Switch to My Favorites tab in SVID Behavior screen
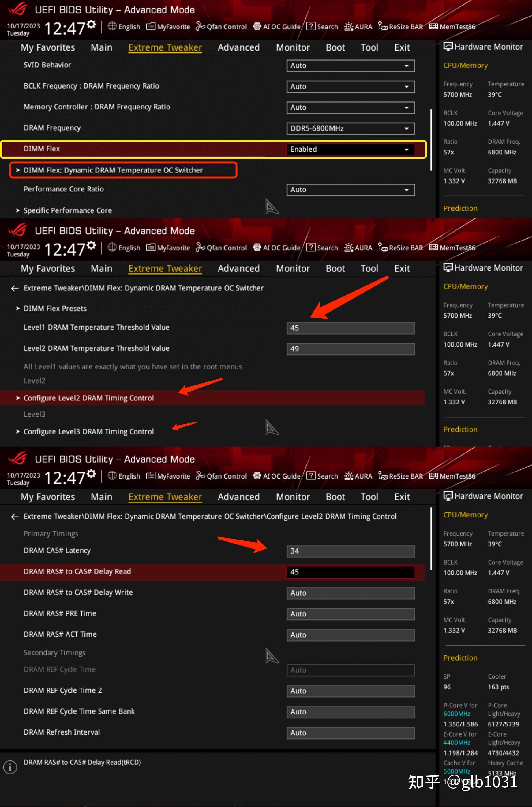Viewport: 532px width, 807px height. click(48, 47)
